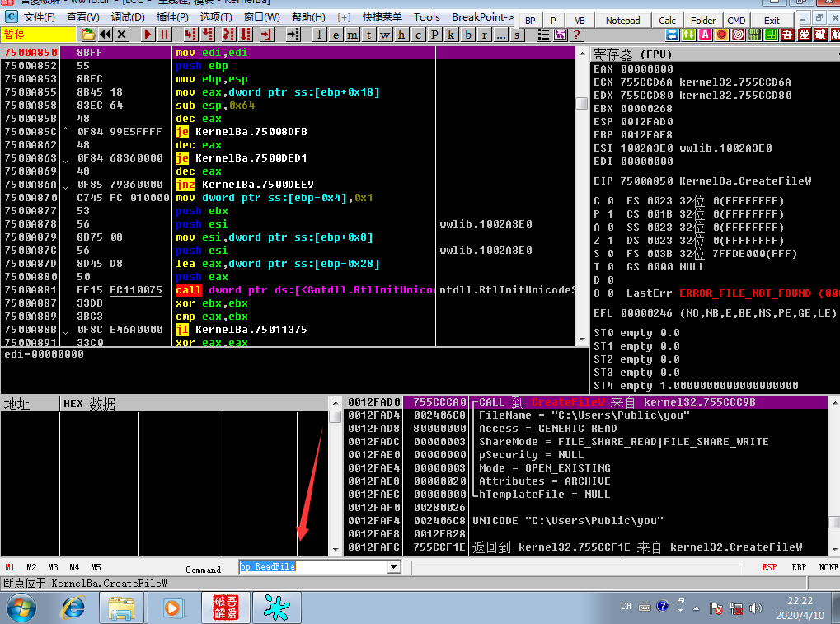Click the pink letter A icon
This screenshot has height=624, width=840.
point(705,35)
